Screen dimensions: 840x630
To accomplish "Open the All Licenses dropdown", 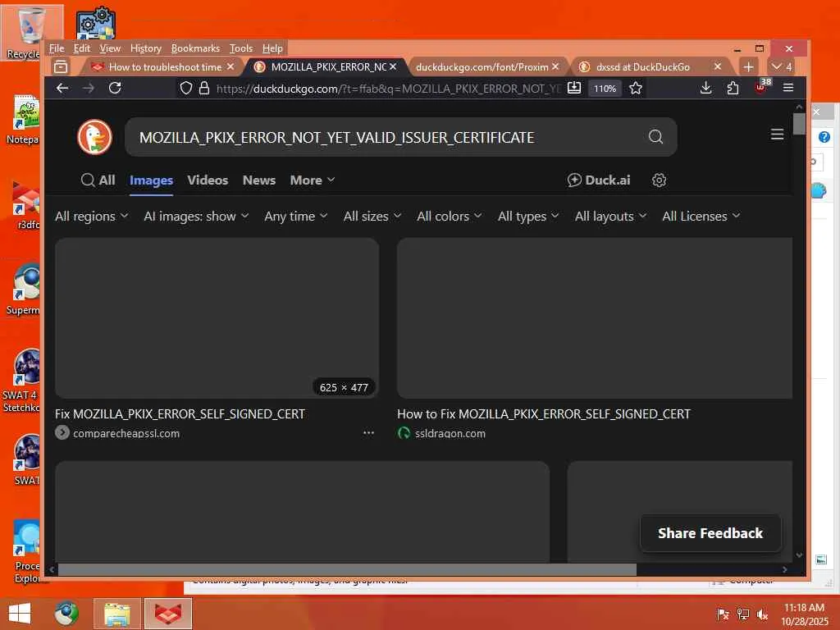I will pyautogui.click(x=701, y=217).
